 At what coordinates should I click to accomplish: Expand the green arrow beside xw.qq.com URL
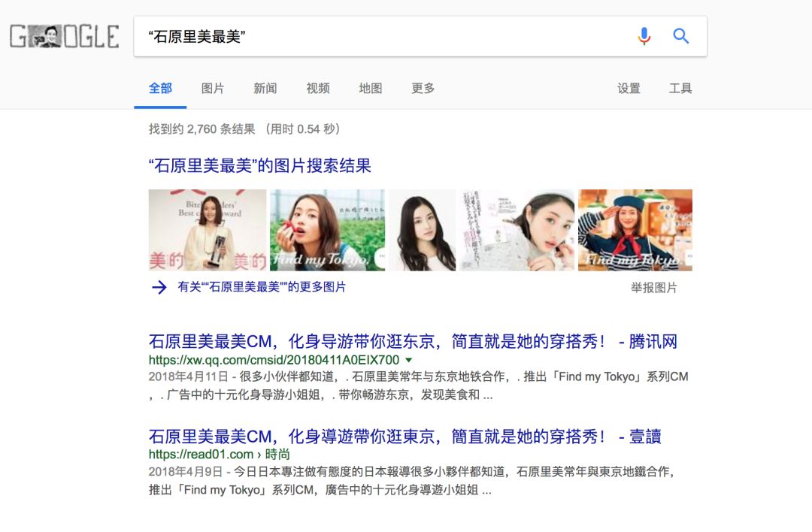[x=408, y=360]
